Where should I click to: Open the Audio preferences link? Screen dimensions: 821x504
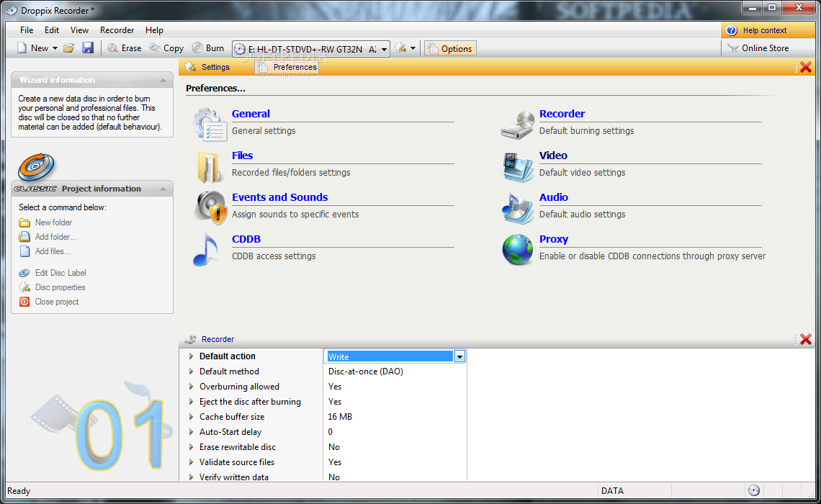pyautogui.click(x=553, y=197)
